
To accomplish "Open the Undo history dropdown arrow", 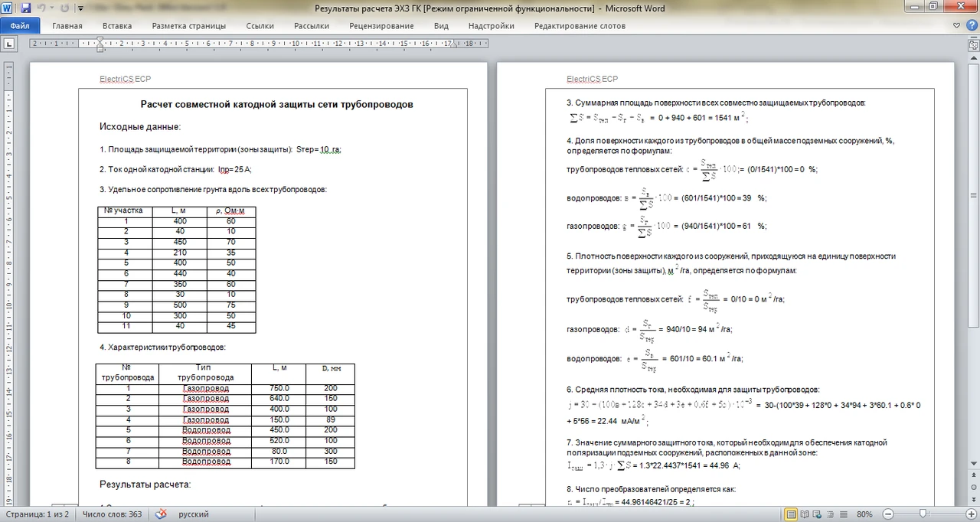I will click(51, 8).
